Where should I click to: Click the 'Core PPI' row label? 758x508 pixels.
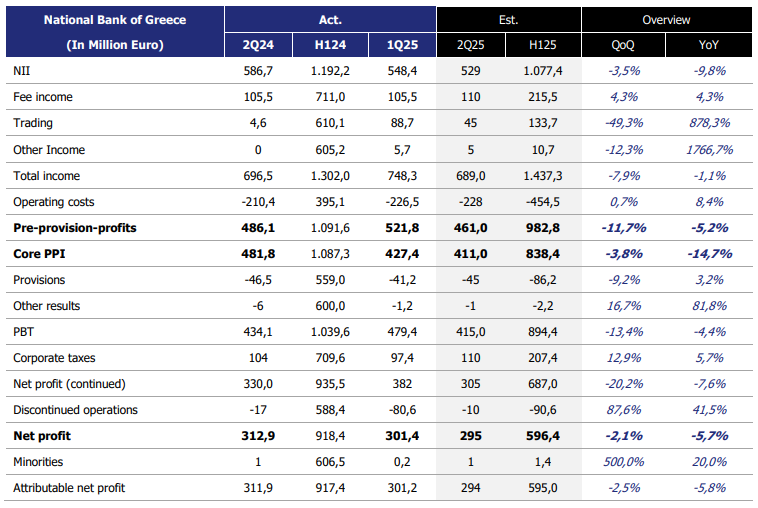(x=40, y=254)
